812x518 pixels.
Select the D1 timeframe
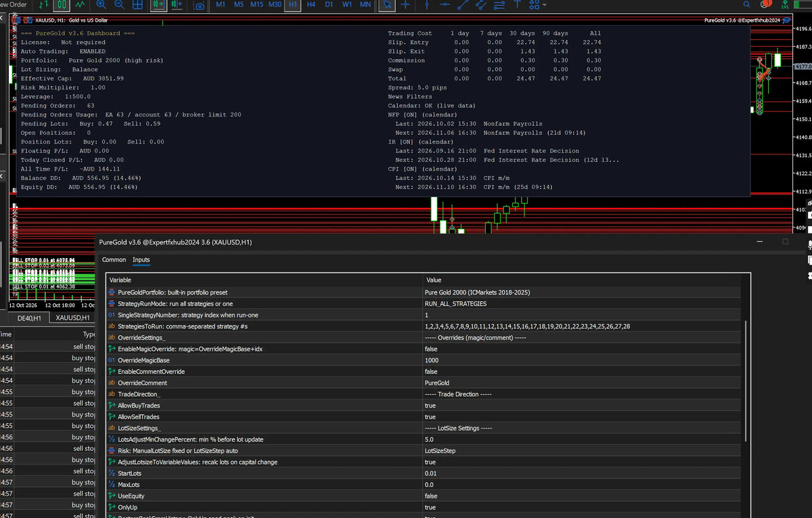click(x=329, y=5)
